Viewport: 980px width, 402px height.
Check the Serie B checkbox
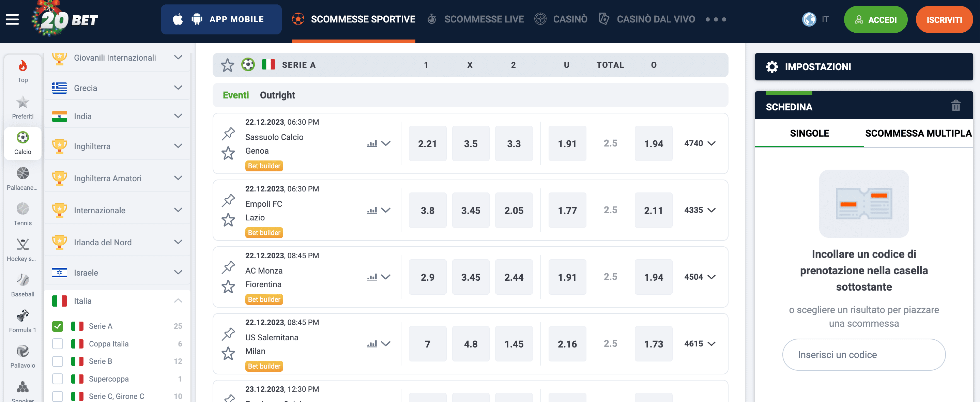58,361
